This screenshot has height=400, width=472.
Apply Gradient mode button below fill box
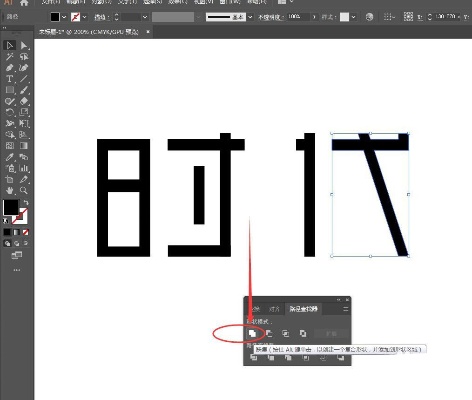[16, 232]
